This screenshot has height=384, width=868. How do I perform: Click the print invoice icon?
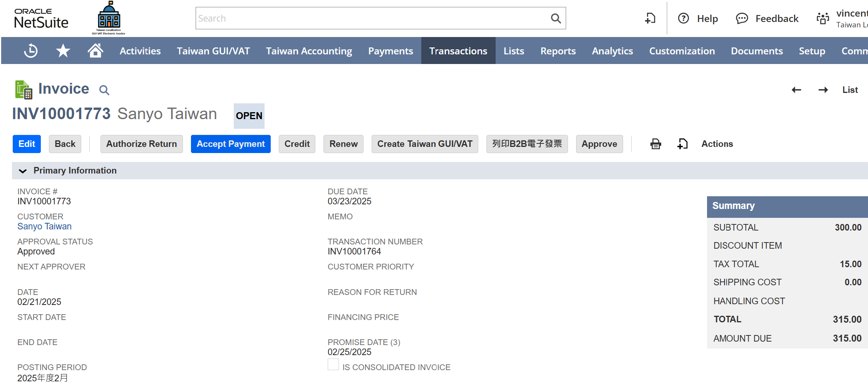pos(655,144)
